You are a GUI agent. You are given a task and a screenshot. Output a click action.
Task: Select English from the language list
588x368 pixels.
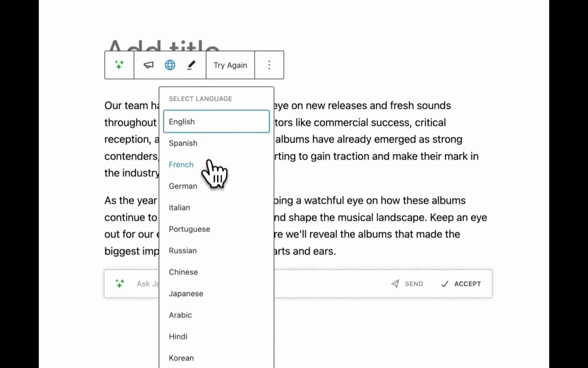(181, 121)
